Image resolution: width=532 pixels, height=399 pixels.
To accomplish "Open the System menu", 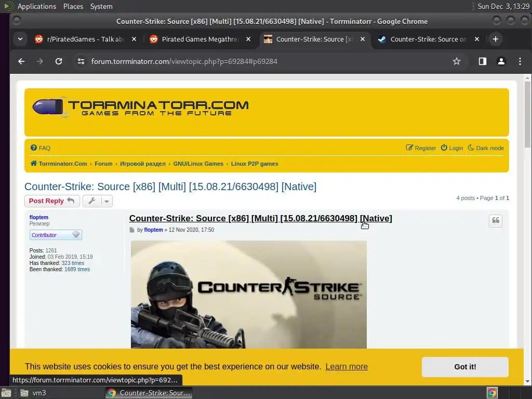I will tap(101, 6).
